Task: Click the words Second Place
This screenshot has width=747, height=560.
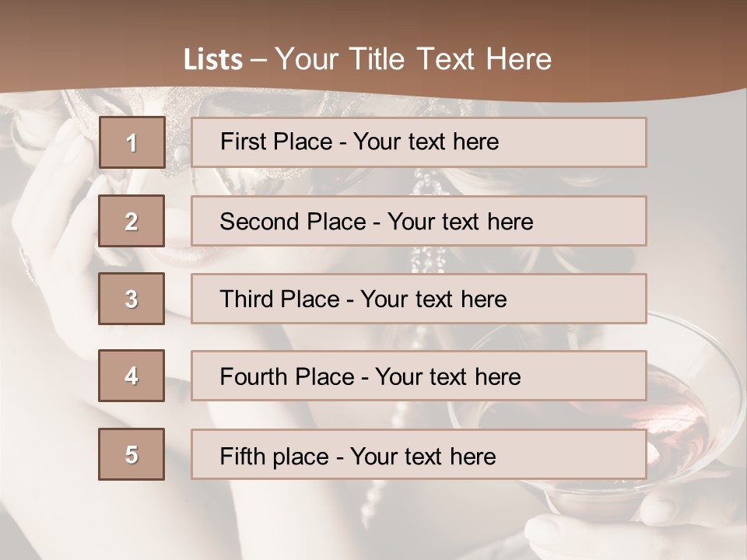Action: [x=293, y=222]
